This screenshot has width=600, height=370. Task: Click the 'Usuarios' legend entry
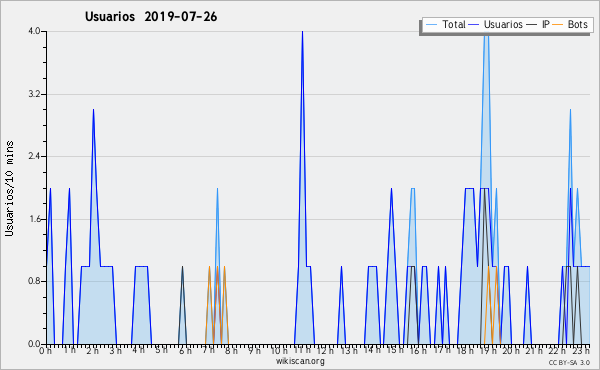coord(496,24)
